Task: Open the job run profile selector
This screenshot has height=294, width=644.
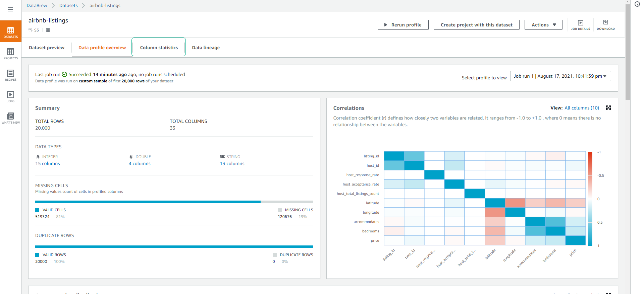Action: tap(560, 76)
